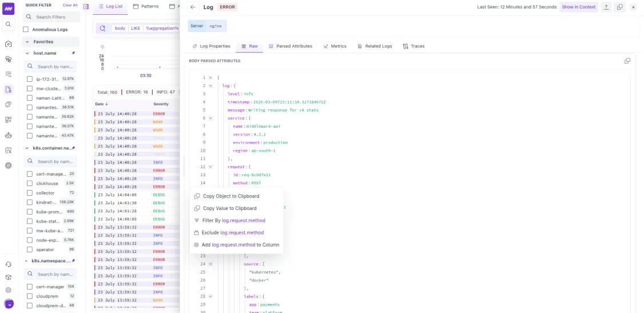This screenshot has height=313, width=644.
Task: Collapse the Favorites section
Action: [27, 42]
